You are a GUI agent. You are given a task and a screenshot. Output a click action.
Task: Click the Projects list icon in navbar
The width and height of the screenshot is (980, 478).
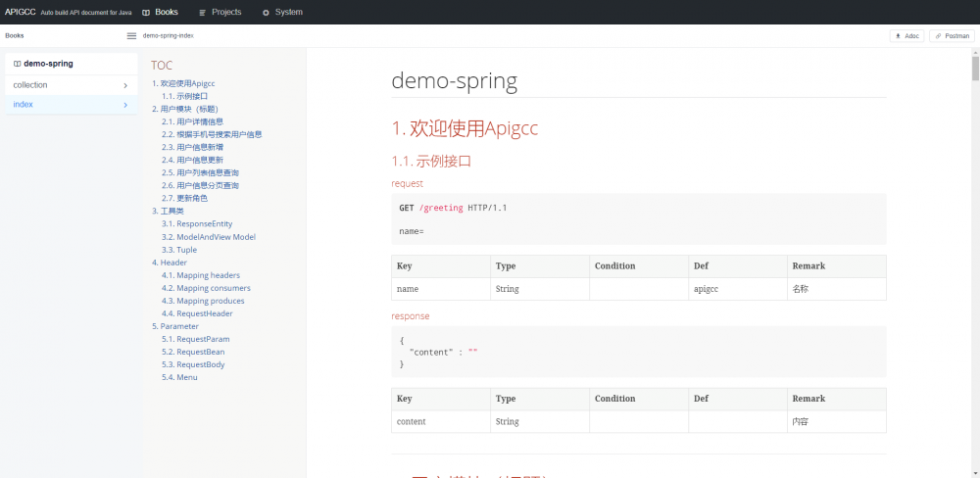[x=203, y=13]
